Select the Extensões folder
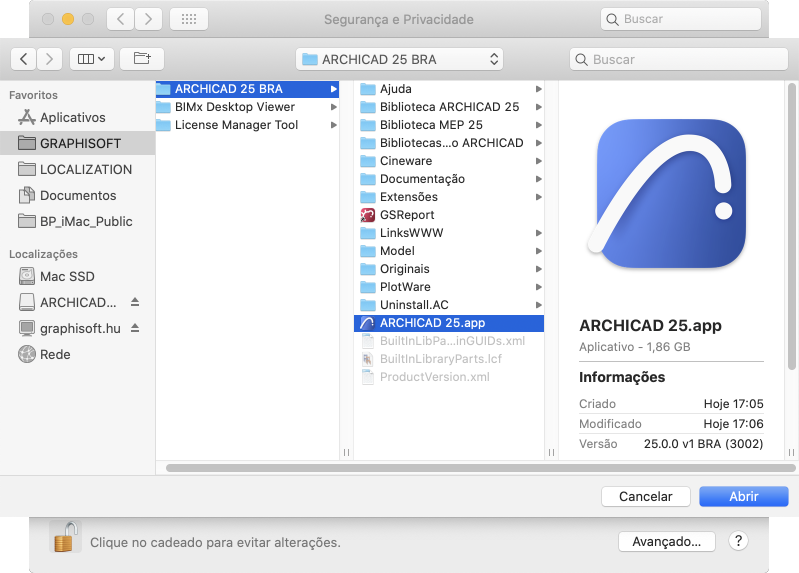799x573 pixels. click(x=448, y=197)
